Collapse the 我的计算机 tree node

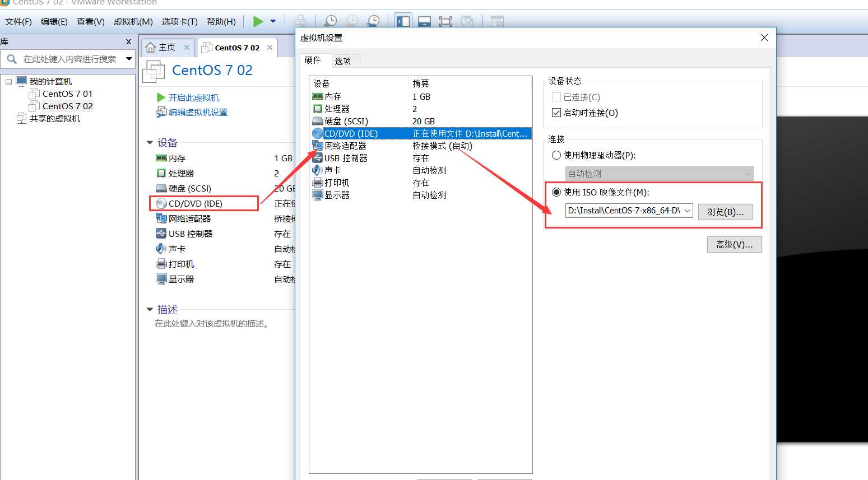point(8,82)
